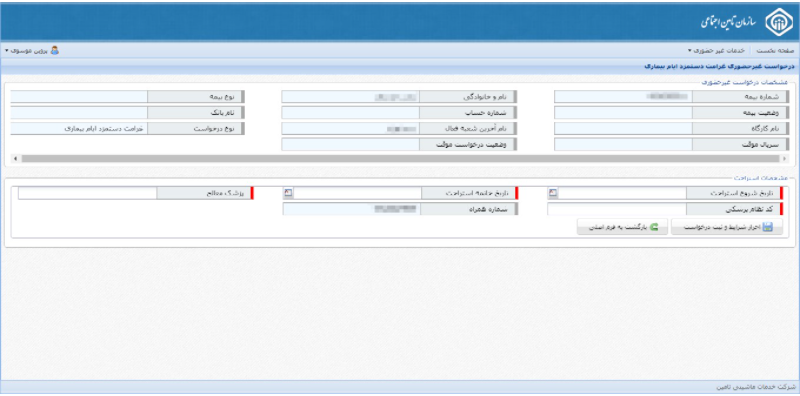Click the نوع درخواست field value
Image resolution: width=800 pixels, height=396 pixels.
pos(79,128)
